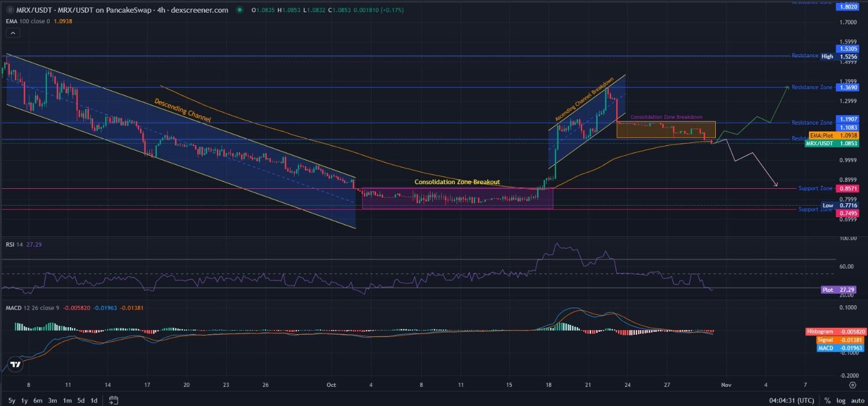The width and height of the screenshot is (868, 406).
Task: Click the green market status dot
Action: click(x=239, y=10)
